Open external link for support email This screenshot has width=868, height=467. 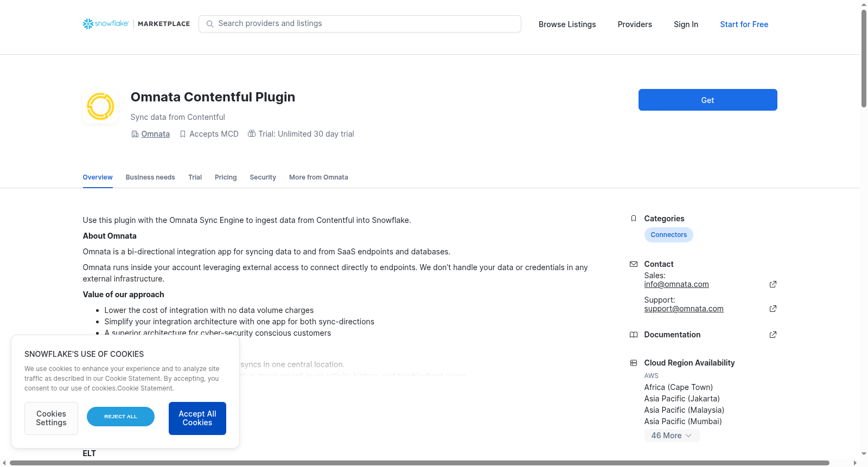(773, 309)
